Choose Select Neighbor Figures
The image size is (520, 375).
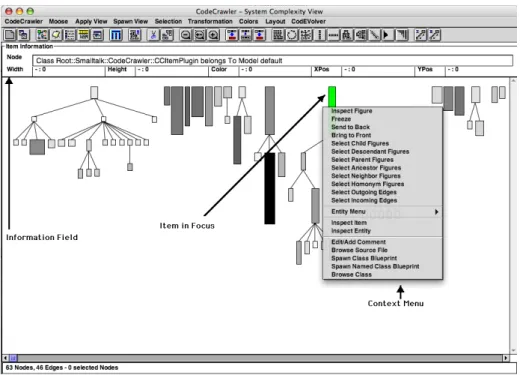(383, 176)
